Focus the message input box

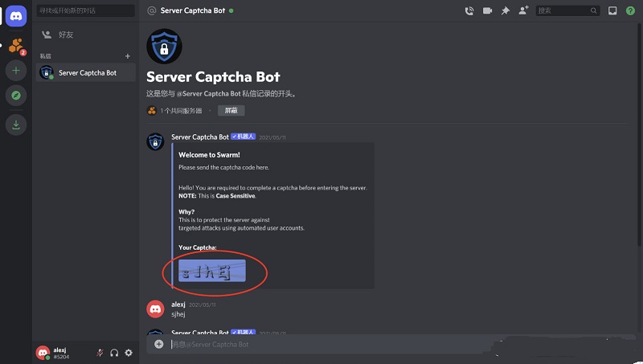click(328, 345)
